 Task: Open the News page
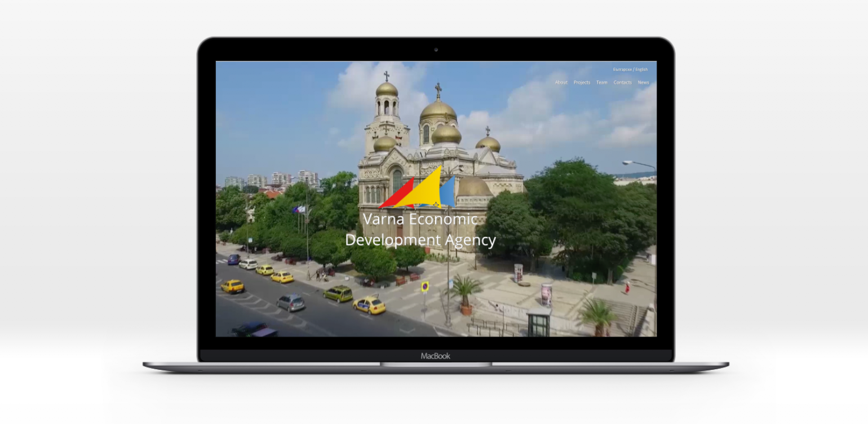pos(643,82)
